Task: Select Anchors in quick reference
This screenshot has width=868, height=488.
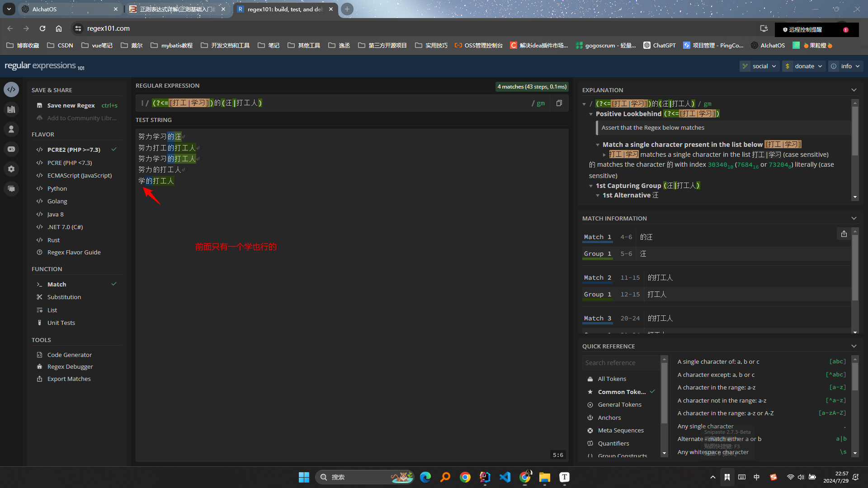Action: (x=609, y=418)
